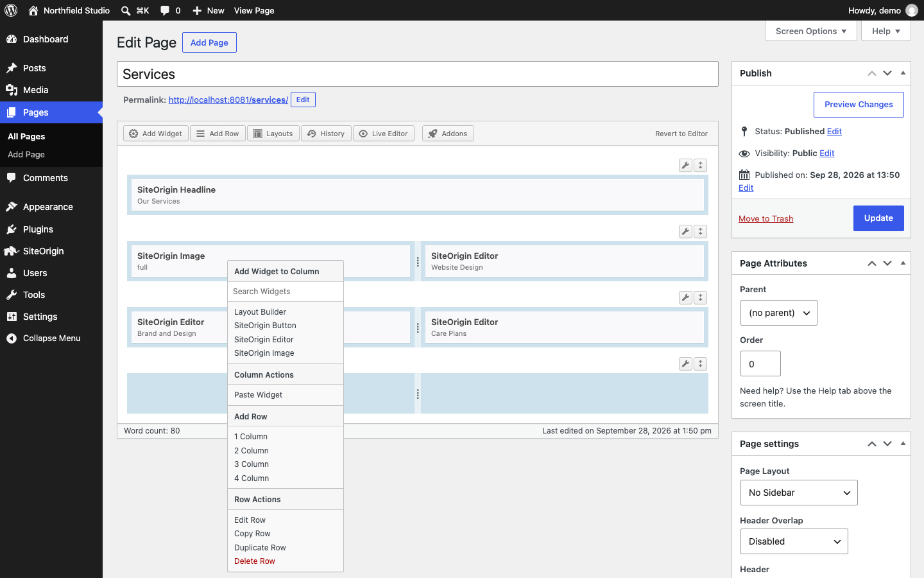Focus the Search Widgets field
Viewport: 924px width, 578px height.
(x=286, y=292)
